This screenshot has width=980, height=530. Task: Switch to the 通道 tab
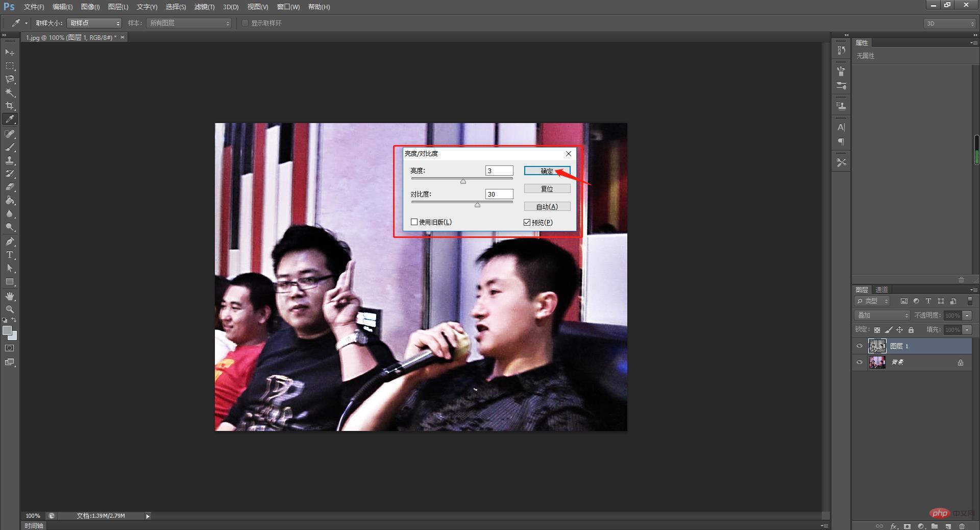tap(881, 290)
